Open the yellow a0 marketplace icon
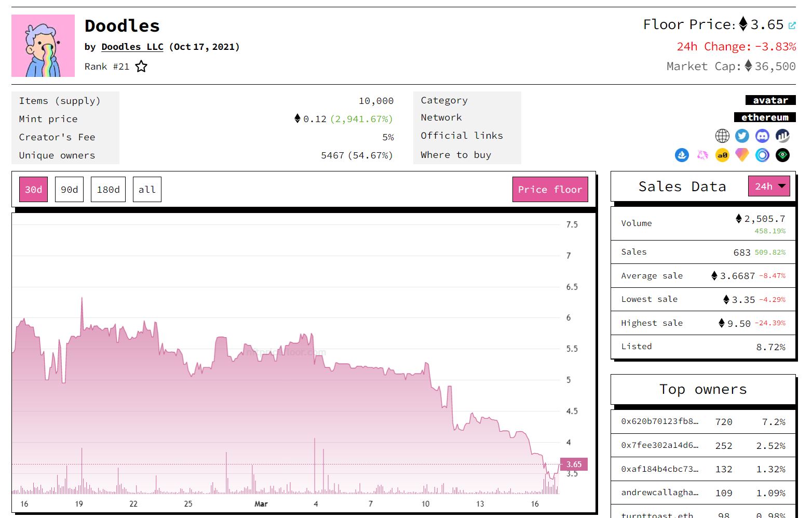Image resolution: width=812 pixels, height=518 pixels. 722,155
